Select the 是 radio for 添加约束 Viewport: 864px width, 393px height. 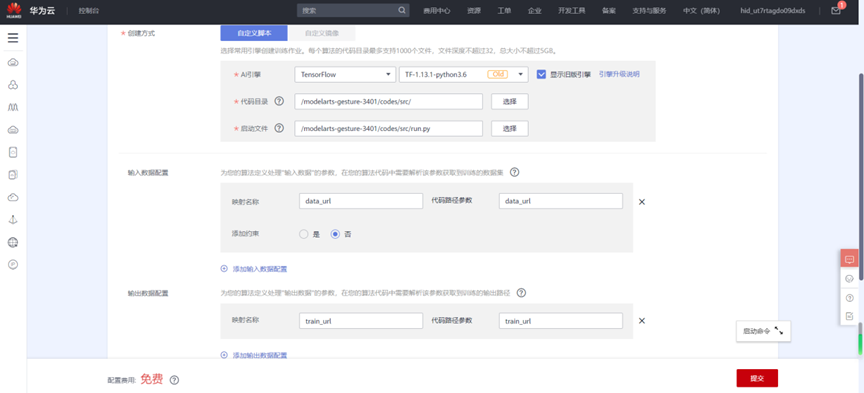tap(303, 234)
